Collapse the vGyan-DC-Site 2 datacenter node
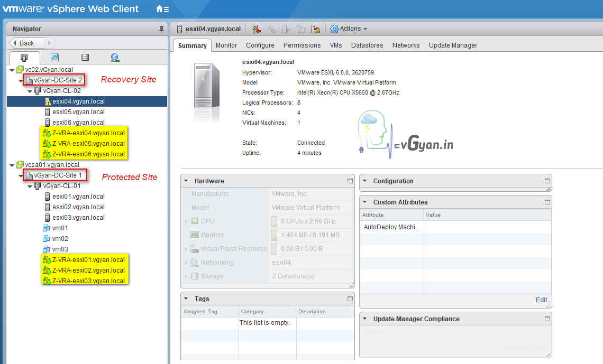 (x=21, y=81)
